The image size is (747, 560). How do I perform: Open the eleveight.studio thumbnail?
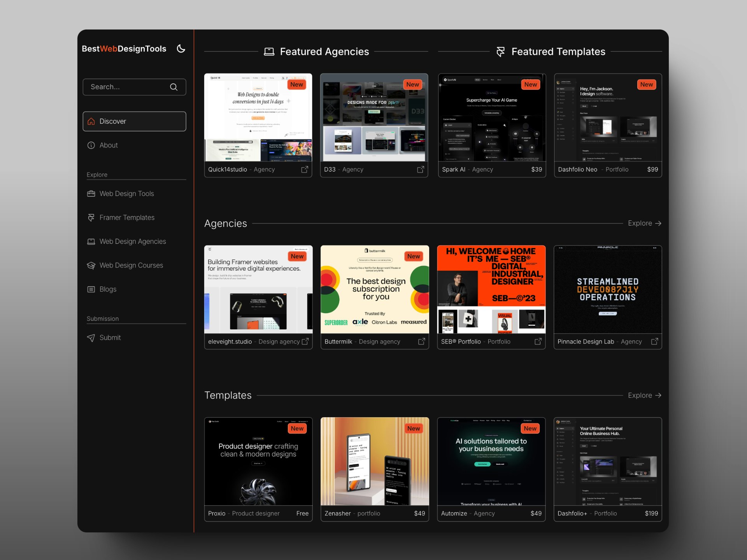click(258, 289)
